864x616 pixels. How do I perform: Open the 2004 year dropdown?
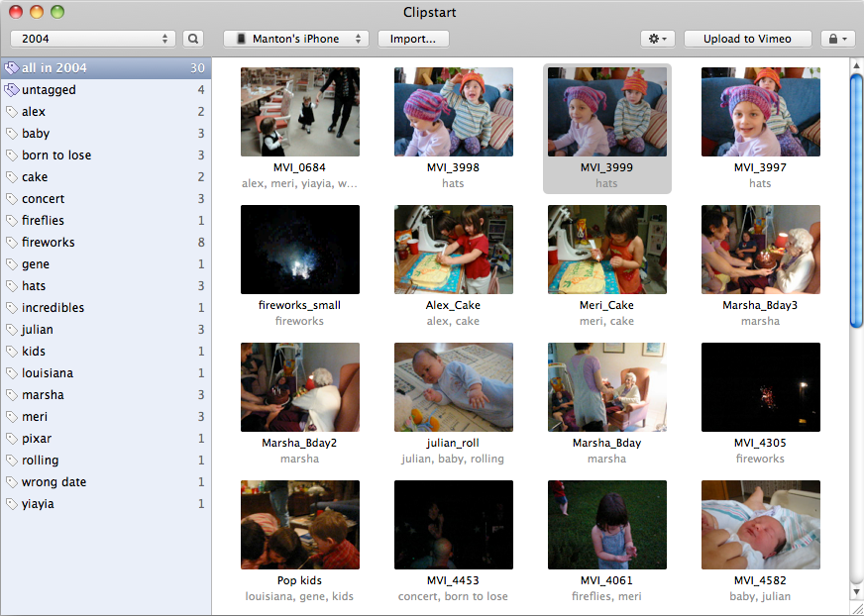(93, 39)
